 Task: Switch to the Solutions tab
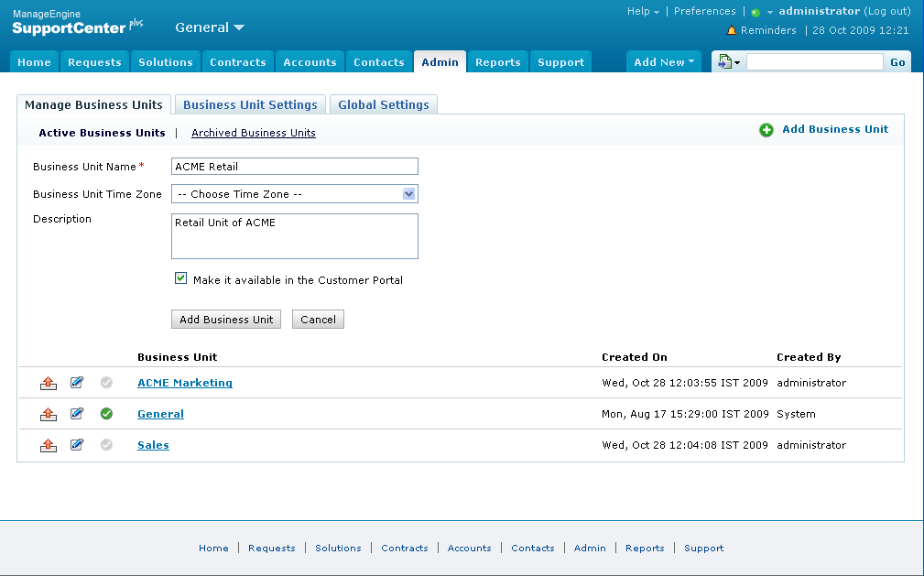[166, 62]
